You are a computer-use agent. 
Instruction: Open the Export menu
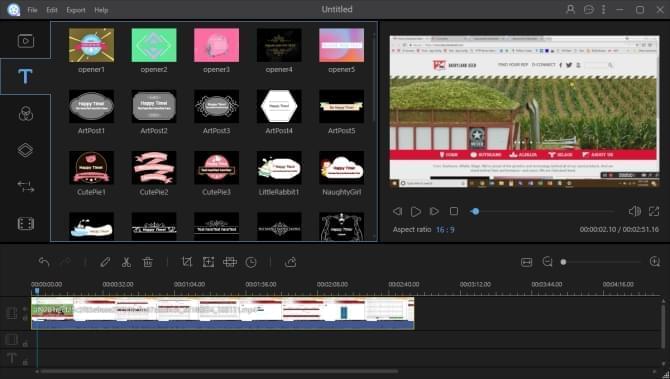[x=76, y=10]
